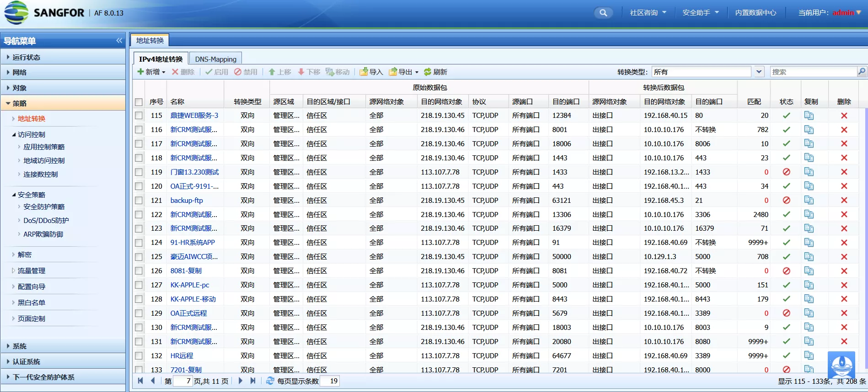Click the 导入 import button

pos(371,72)
